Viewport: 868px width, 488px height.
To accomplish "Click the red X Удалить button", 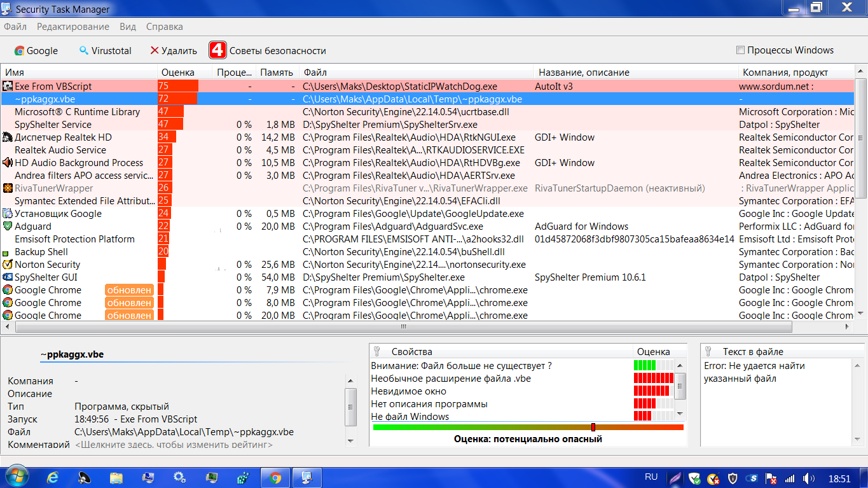I will (174, 50).
